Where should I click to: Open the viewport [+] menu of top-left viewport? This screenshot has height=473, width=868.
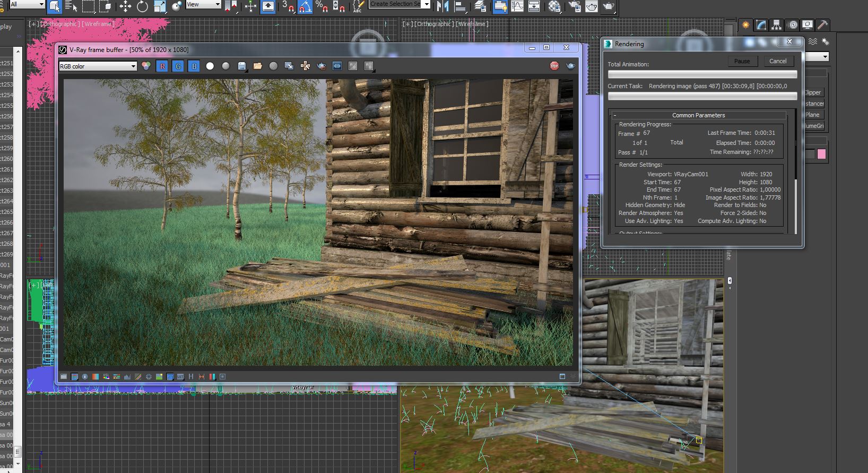click(x=34, y=24)
